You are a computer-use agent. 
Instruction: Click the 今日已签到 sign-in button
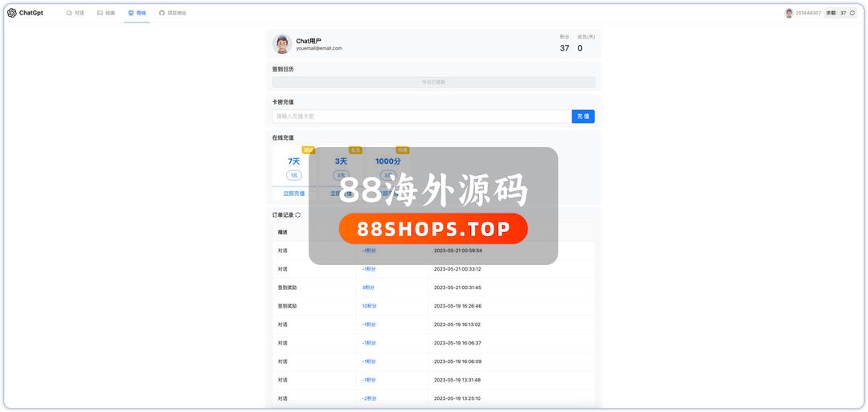[x=433, y=82]
